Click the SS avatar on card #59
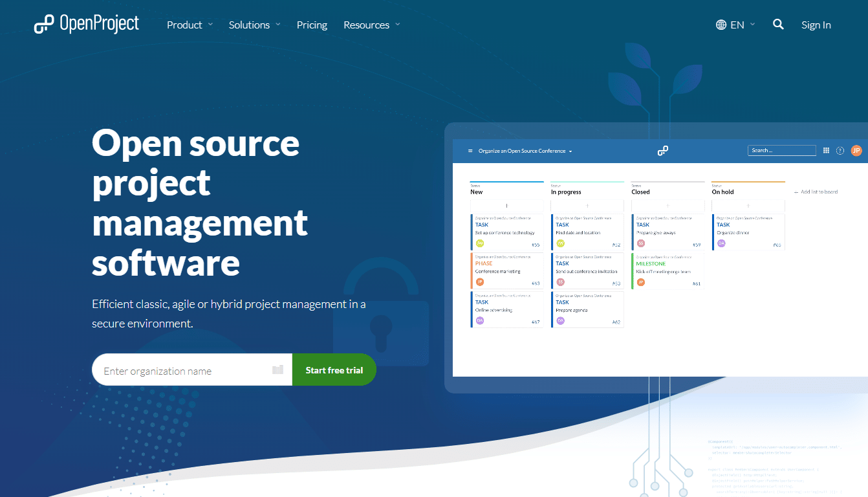 [x=641, y=243]
